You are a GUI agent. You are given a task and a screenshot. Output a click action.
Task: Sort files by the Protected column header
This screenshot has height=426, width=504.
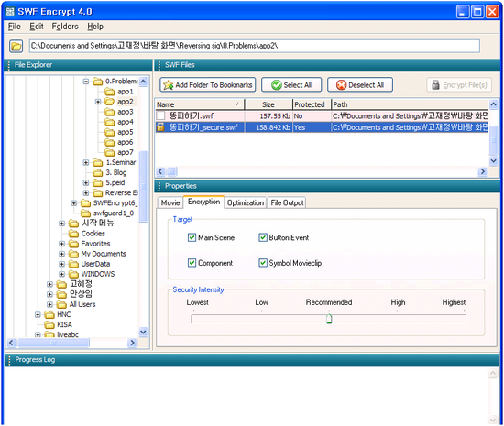(x=312, y=104)
